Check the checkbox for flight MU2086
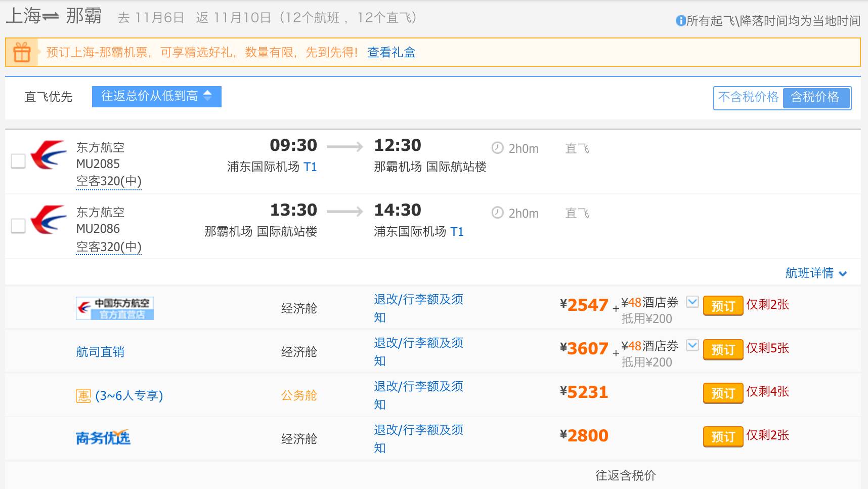This screenshot has width=868, height=489. coord(19,227)
